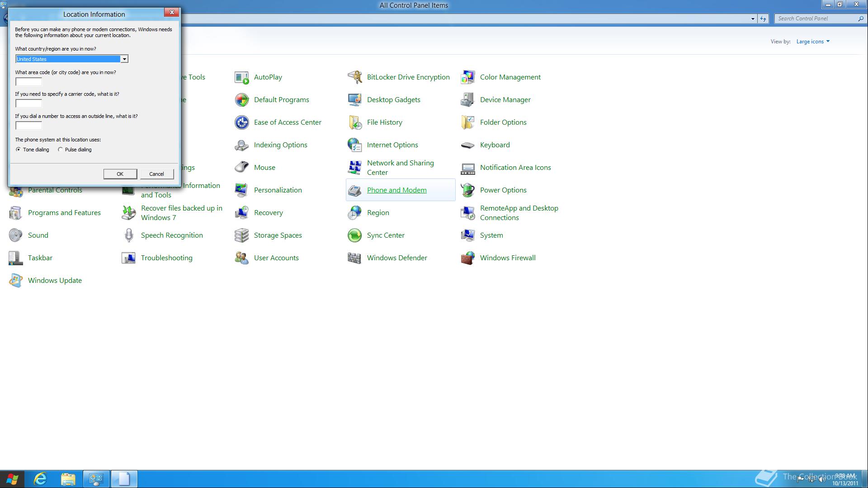Click the Color Management icon

coord(468,77)
